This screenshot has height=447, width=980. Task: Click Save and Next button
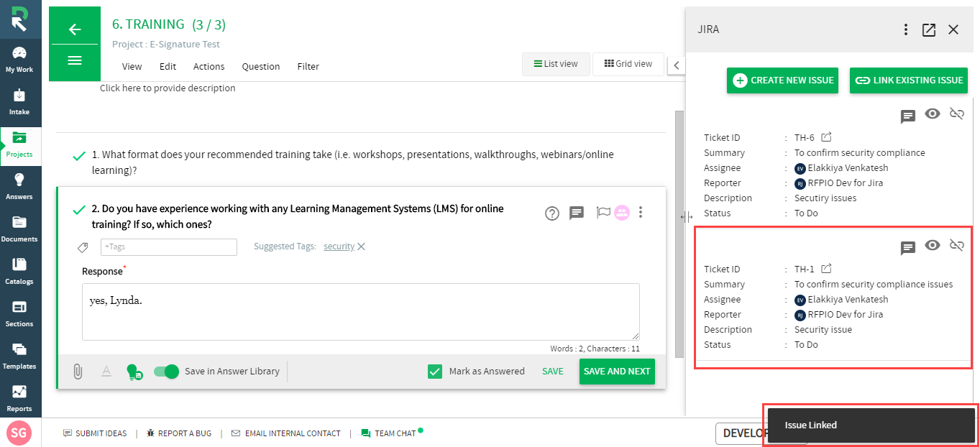tap(617, 372)
